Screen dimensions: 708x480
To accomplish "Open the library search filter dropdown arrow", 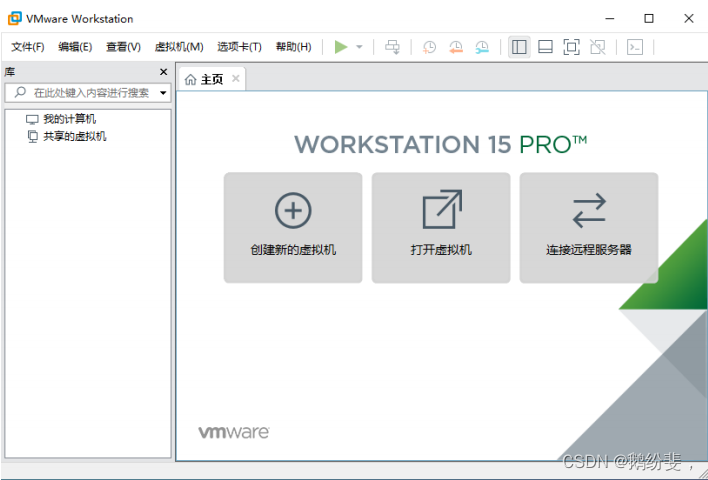I will tap(163, 93).
